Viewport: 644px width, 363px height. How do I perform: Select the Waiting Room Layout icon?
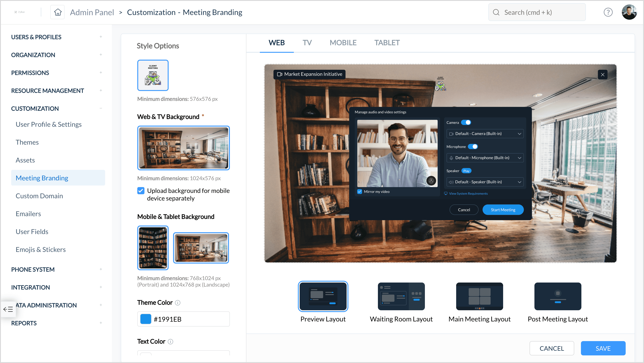click(x=401, y=296)
